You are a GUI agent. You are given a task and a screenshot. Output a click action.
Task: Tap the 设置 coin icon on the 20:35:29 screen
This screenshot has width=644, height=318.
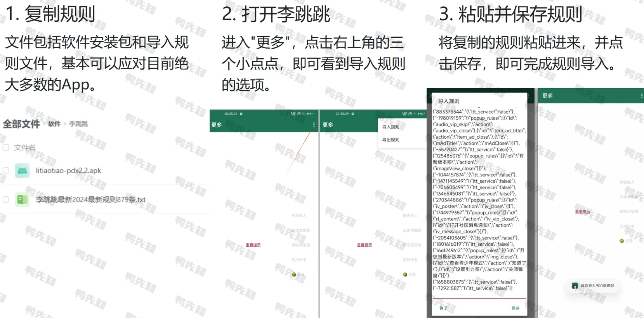tap(405, 274)
